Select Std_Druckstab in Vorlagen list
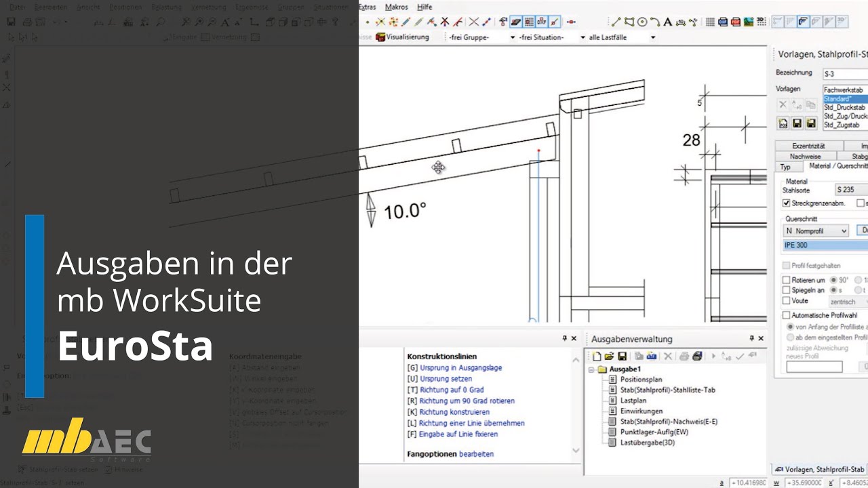The width and height of the screenshot is (868, 488). pyautogui.click(x=845, y=107)
